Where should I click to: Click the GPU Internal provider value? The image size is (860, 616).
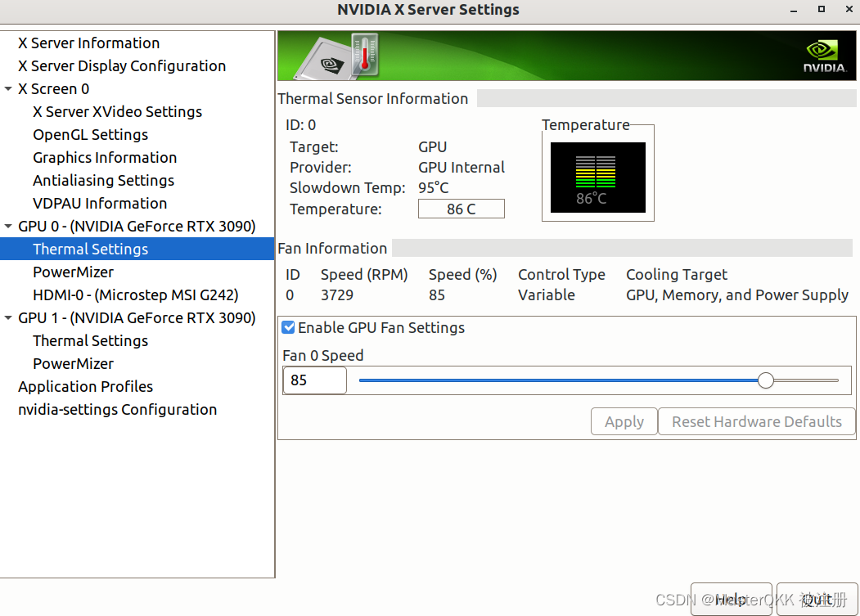tap(462, 168)
